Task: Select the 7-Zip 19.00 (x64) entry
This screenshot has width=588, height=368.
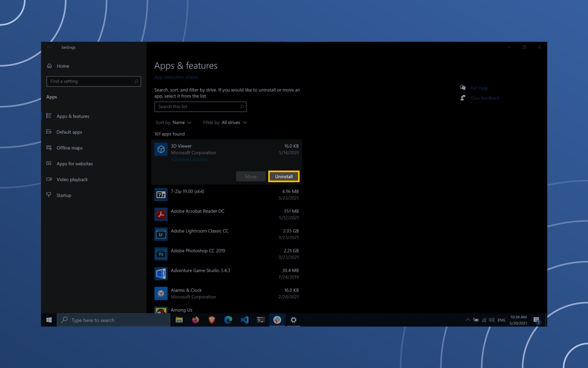Action: (x=227, y=195)
